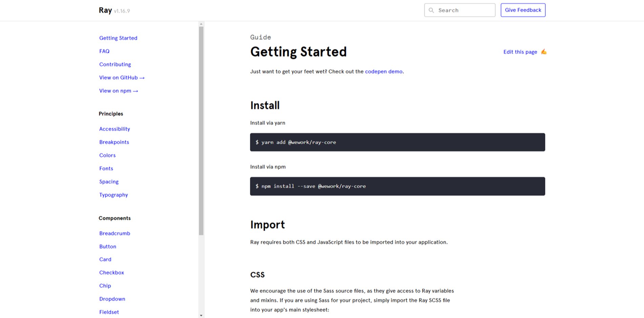644x318 pixels.
Task: Open the Fieldset component page
Action: (109, 312)
